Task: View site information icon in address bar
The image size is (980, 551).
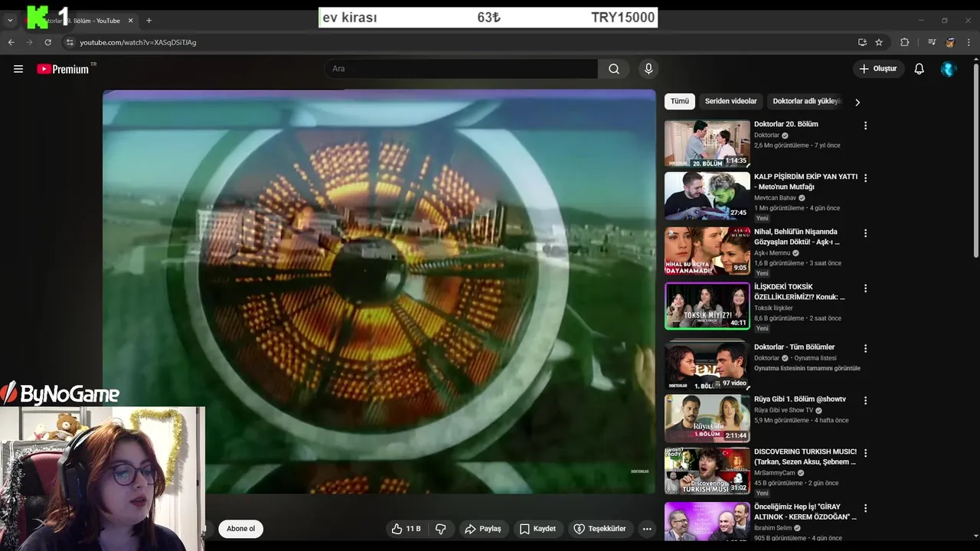Action: pos(70,42)
